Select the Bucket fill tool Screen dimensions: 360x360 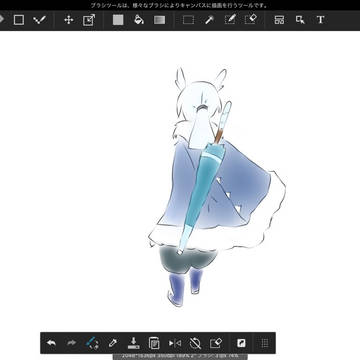click(x=139, y=20)
